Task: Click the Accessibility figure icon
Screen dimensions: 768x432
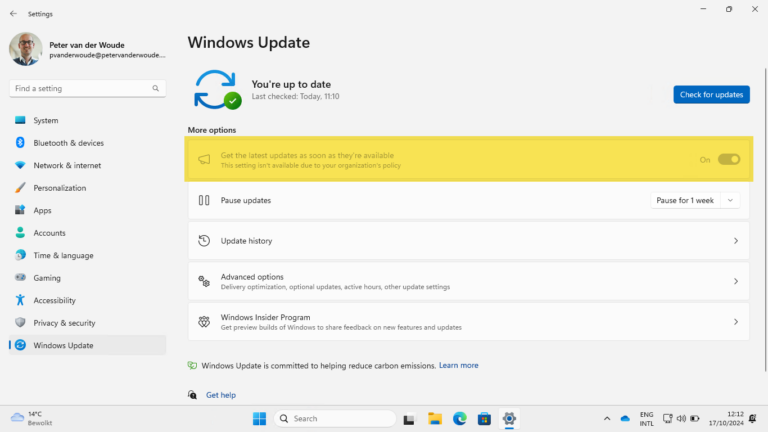Action: point(20,300)
